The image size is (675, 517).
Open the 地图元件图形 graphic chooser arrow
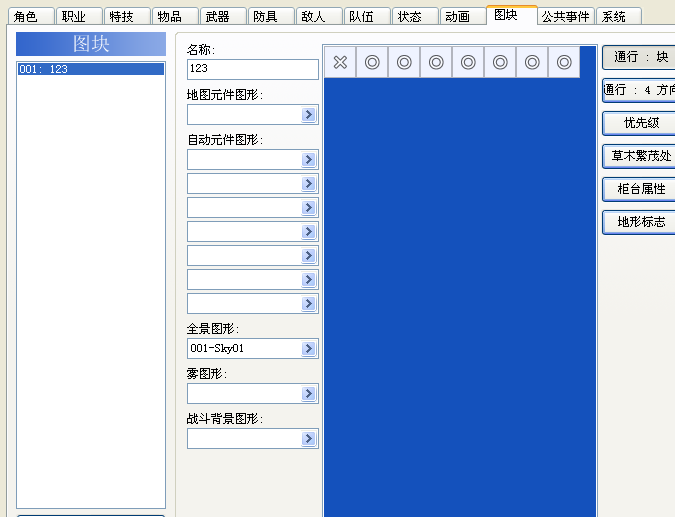point(308,115)
